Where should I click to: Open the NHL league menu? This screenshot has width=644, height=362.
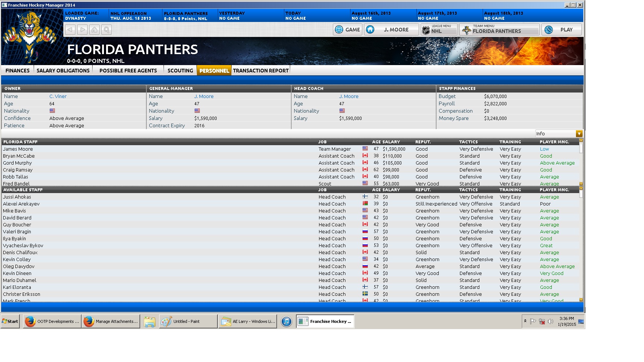[x=439, y=30]
